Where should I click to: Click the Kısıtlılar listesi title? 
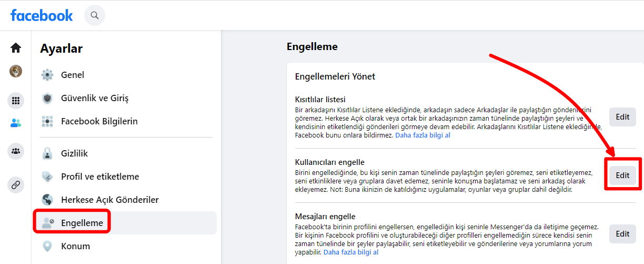coord(320,99)
